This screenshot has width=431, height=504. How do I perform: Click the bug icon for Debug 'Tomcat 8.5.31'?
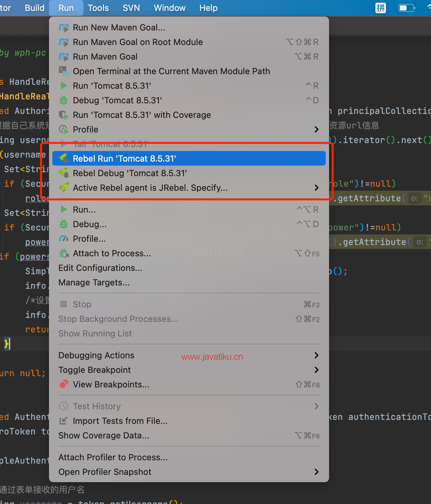coord(64,100)
